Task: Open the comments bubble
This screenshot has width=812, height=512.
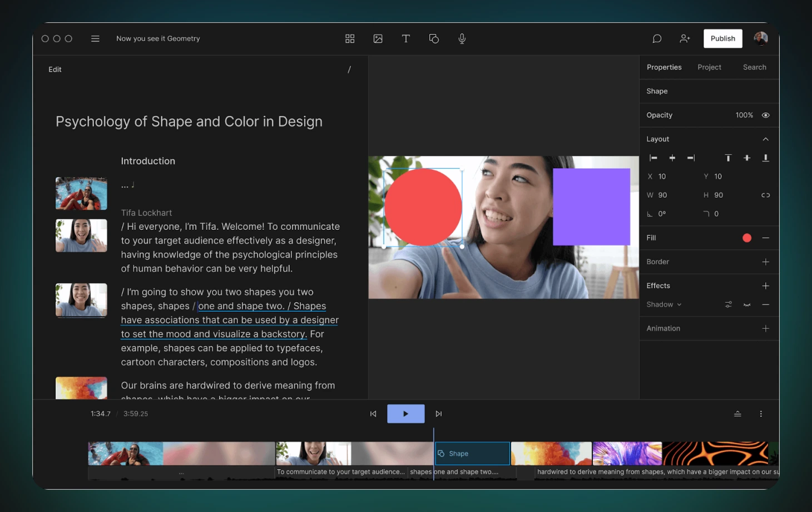Action: tap(657, 38)
